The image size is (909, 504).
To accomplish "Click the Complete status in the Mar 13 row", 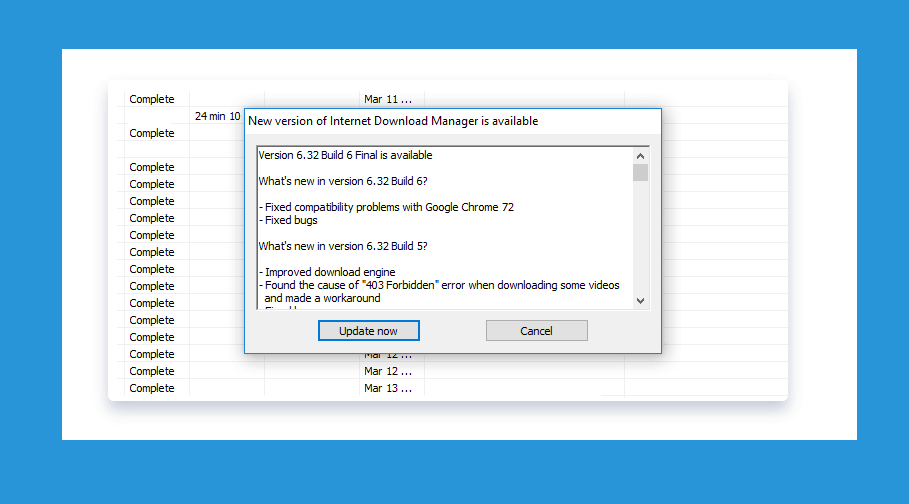I will (x=152, y=388).
